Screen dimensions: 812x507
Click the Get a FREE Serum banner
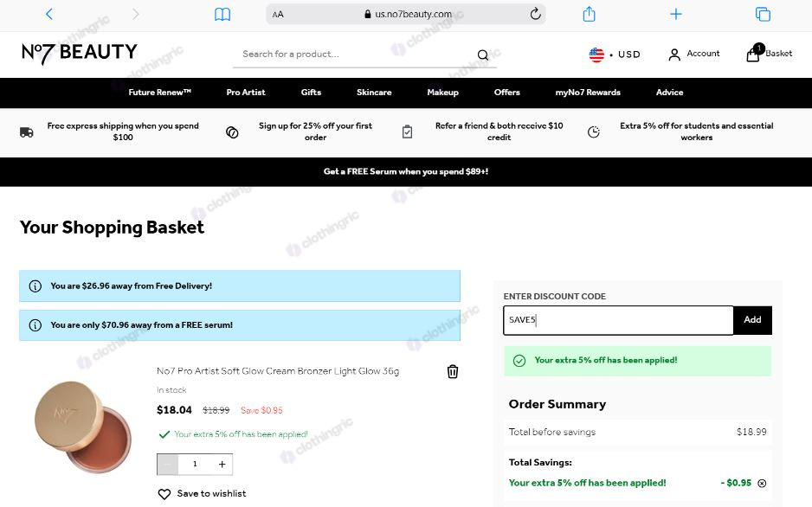pyautogui.click(x=406, y=172)
